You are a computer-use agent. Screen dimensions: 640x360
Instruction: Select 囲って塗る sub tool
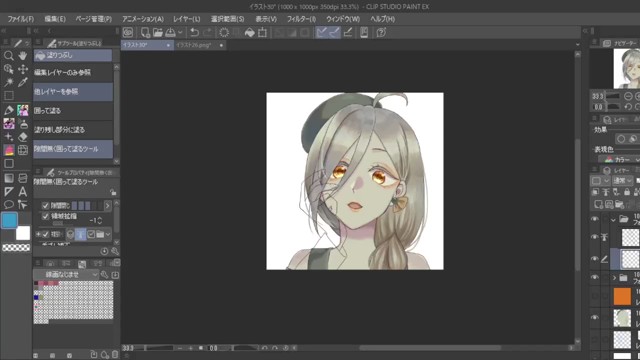tap(73, 111)
